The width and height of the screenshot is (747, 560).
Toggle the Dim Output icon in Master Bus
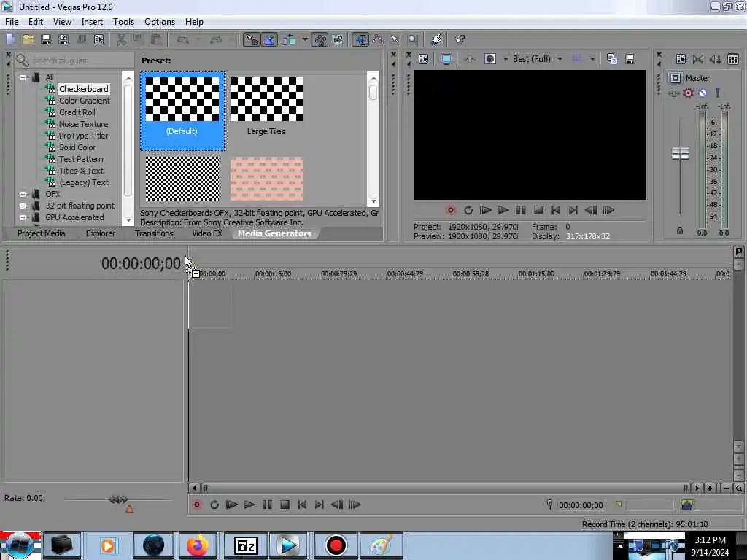click(715, 59)
